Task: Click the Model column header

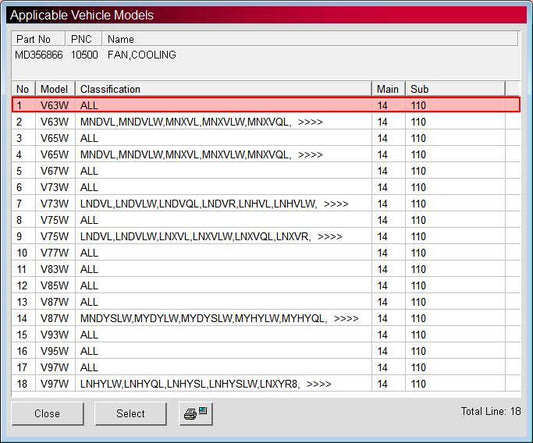Action: (54, 89)
